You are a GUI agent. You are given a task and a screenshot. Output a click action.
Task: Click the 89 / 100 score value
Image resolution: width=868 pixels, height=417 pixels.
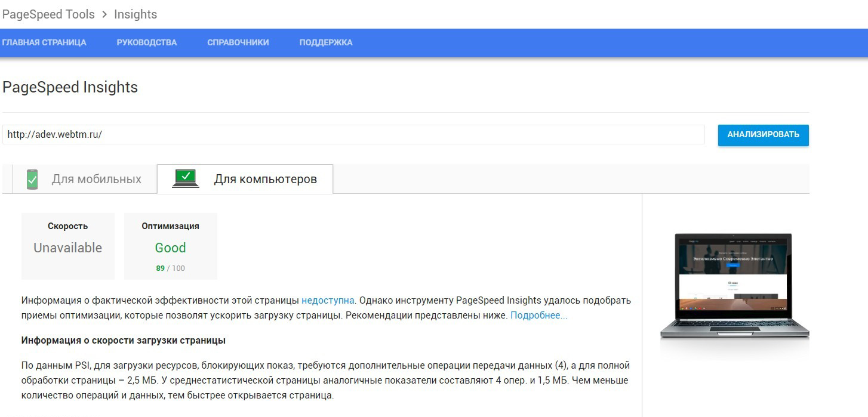[x=171, y=268]
